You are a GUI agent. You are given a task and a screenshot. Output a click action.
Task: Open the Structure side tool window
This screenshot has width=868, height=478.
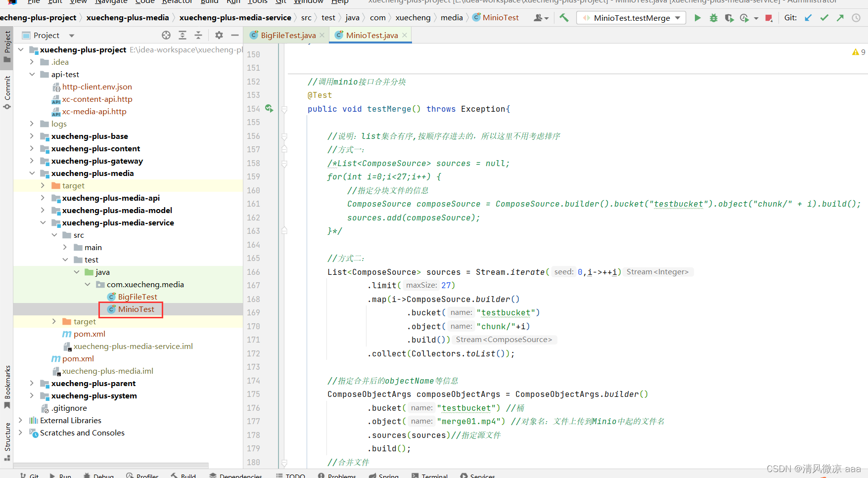pyautogui.click(x=7, y=441)
